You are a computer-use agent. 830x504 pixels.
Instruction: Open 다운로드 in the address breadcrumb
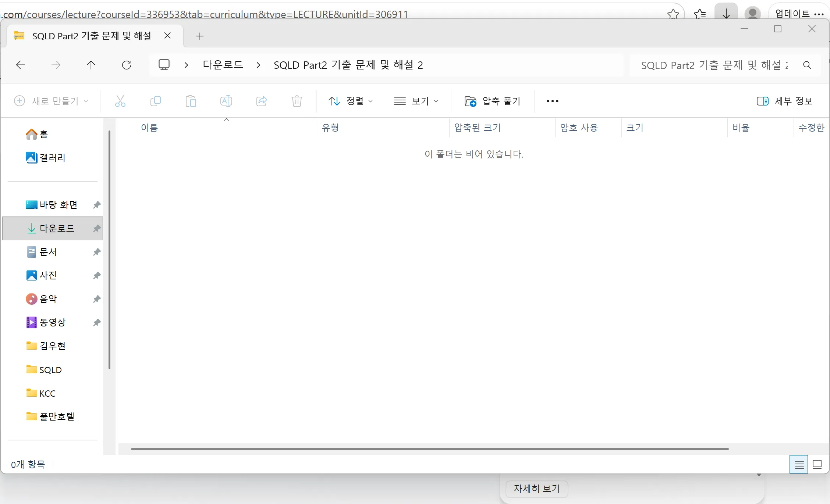[x=223, y=65]
